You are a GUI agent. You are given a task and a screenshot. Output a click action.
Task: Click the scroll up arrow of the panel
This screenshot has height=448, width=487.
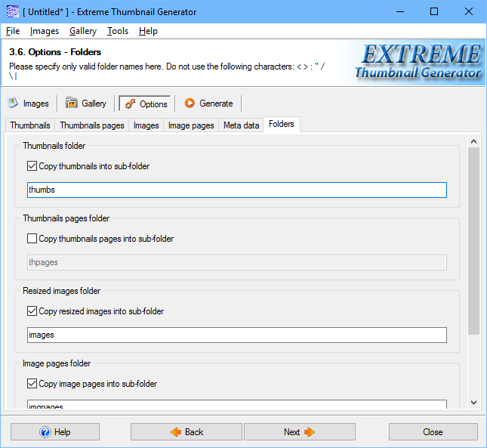click(473, 142)
